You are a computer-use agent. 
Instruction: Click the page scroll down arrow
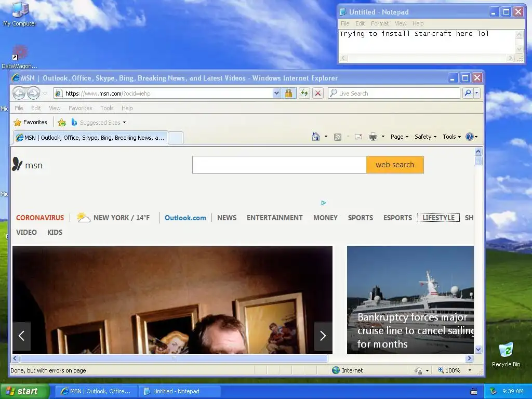[478, 349]
